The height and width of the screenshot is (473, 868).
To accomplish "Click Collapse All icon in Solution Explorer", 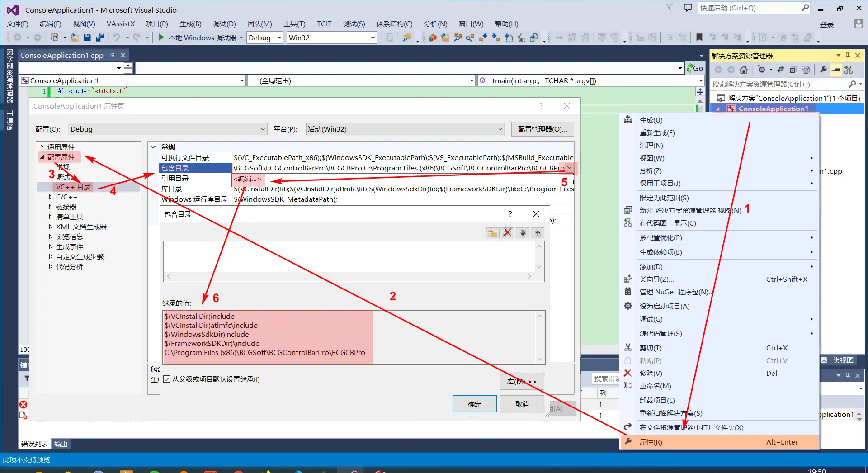I will point(793,70).
